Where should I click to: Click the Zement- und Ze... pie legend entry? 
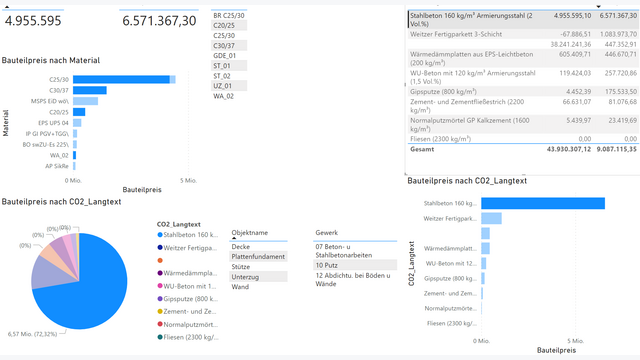click(x=188, y=311)
